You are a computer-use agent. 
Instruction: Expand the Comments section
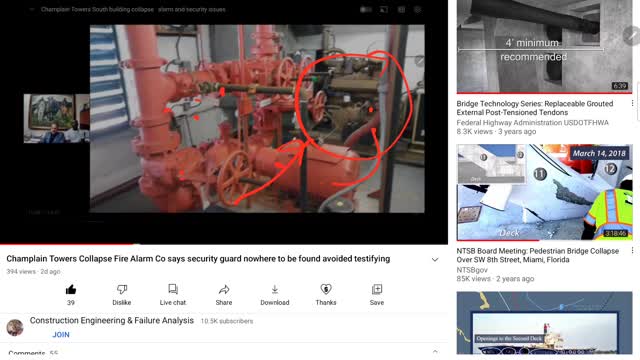click(x=435, y=352)
